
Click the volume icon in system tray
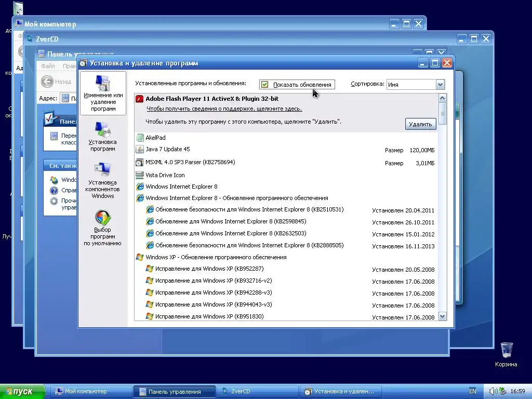coord(494,391)
